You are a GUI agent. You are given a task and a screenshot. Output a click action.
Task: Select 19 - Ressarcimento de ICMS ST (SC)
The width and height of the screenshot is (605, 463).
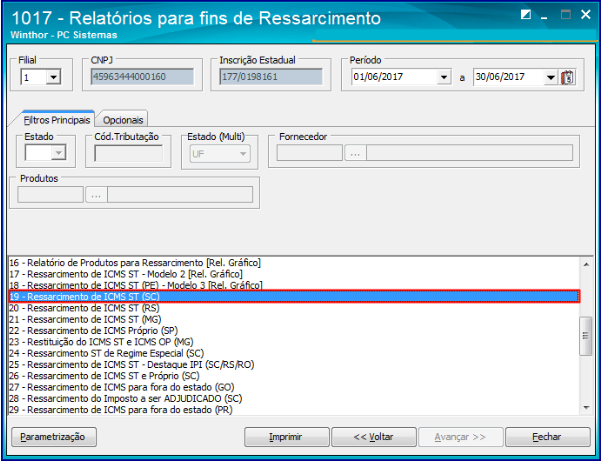294,297
